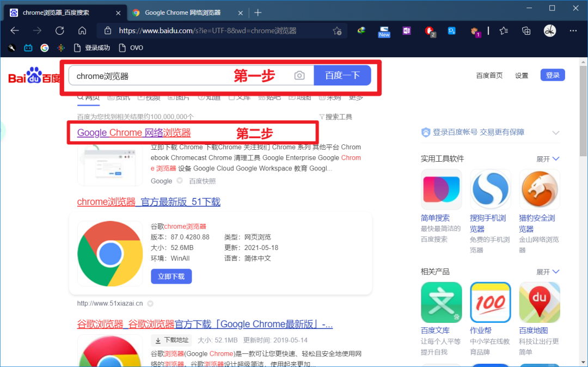
Task: Go to 百度首页 link
Action: tap(489, 75)
